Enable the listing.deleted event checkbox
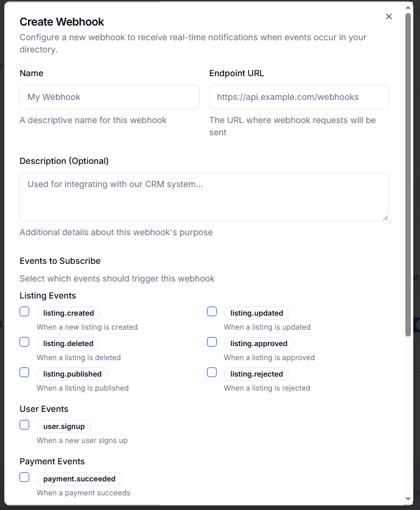This screenshot has width=420, height=510. pyautogui.click(x=24, y=342)
